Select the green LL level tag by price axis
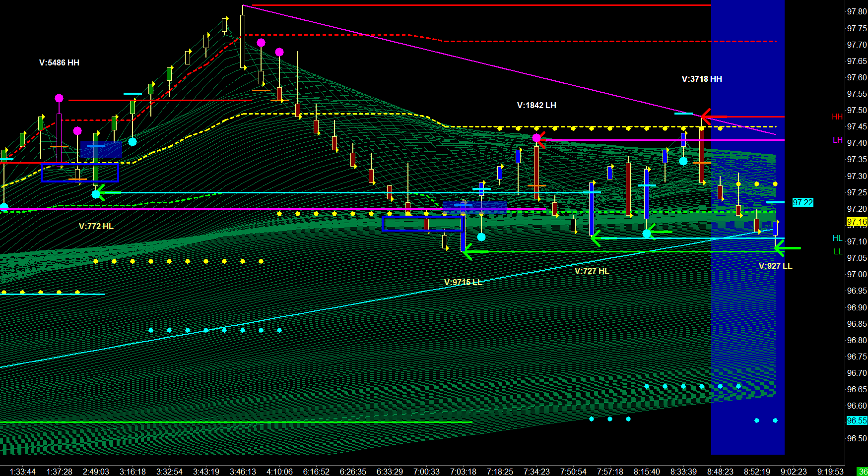This screenshot has width=868, height=476. 838,252
